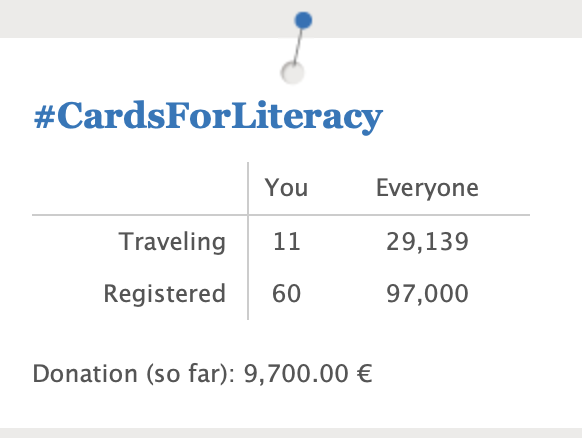Click the blue pushpin head icon
Image resolution: width=582 pixels, height=438 pixels.
coord(303,20)
